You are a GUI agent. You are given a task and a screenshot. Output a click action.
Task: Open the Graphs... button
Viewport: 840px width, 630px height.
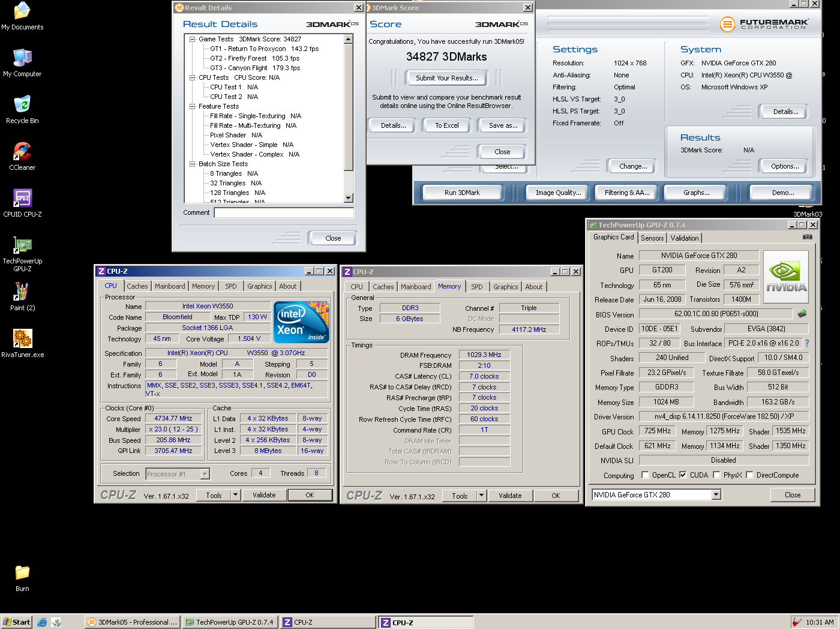697,193
